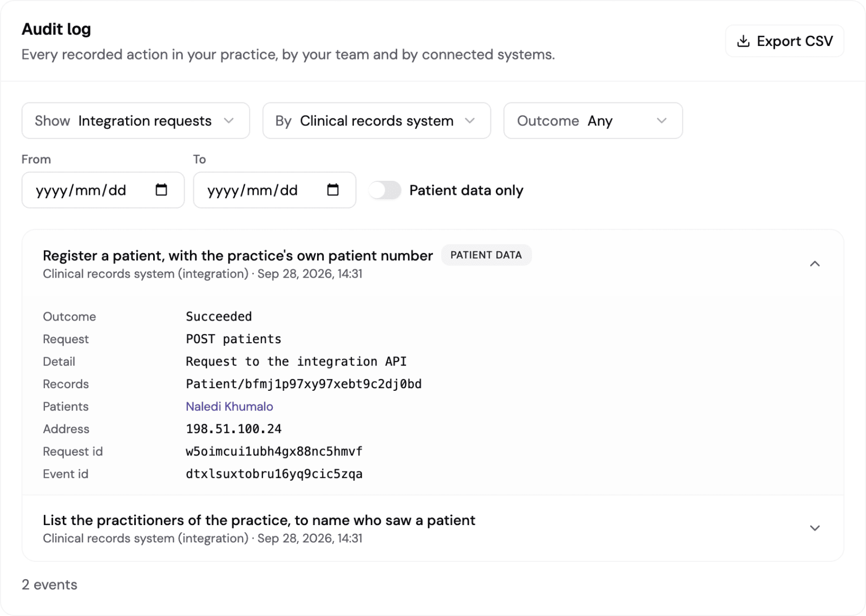Click the Audit log heading
The height and width of the screenshot is (616, 866).
[56, 29]
